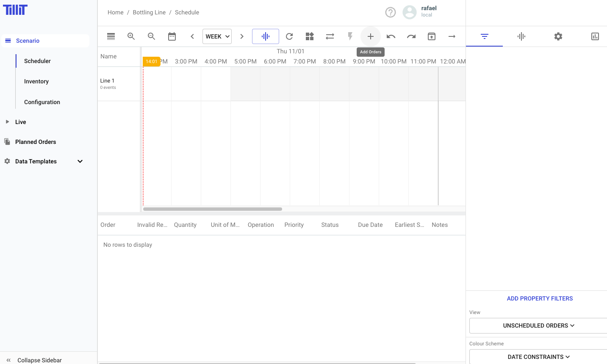Switch to the settings gear tab
This screenshot has height=364, width=607.
pos(558,36)
